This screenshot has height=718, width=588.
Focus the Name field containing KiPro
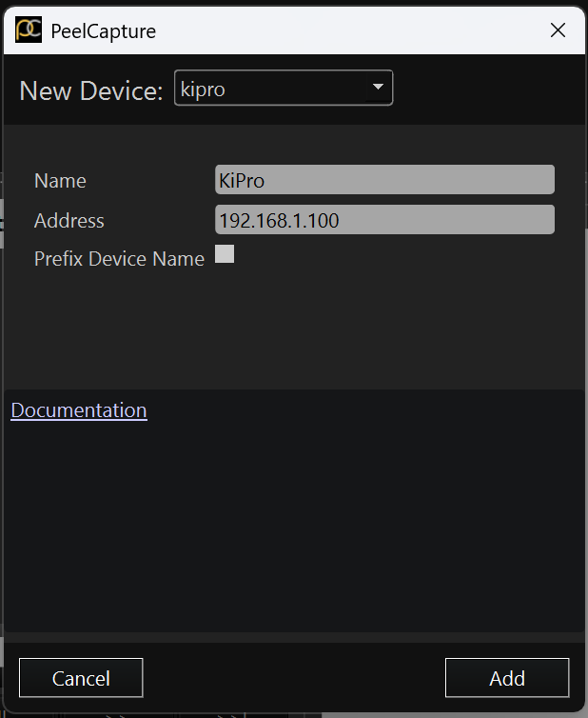pyautogui.click(x=384, y=179)
